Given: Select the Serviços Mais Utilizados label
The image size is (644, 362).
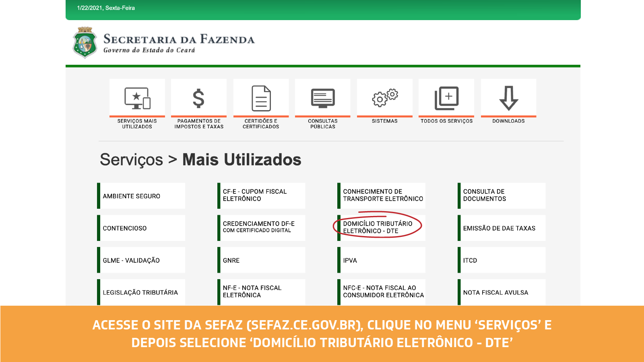Looking at the screenshot, I should 137,123.
